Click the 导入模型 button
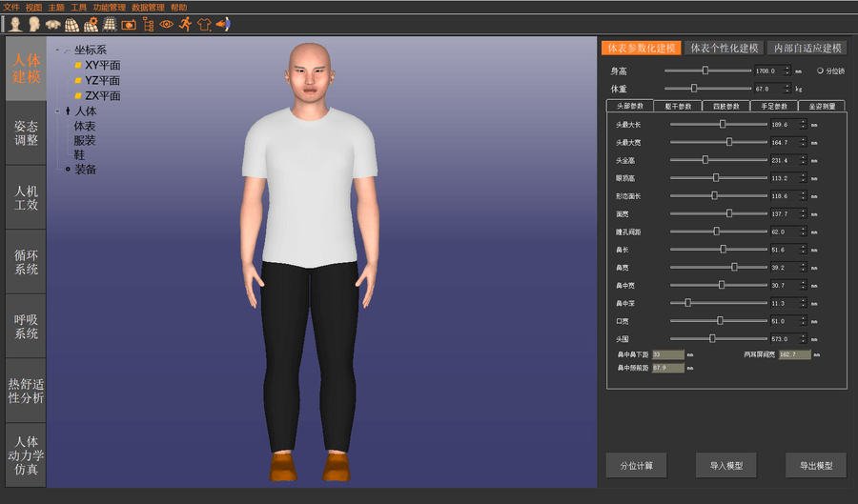 [x=726, y=466]
